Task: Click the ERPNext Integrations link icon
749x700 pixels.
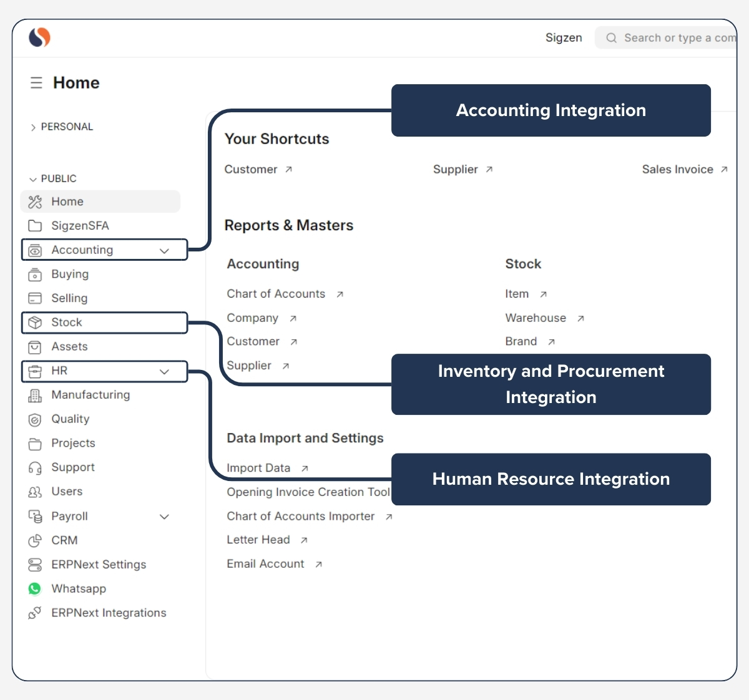Action: (35, 613)
